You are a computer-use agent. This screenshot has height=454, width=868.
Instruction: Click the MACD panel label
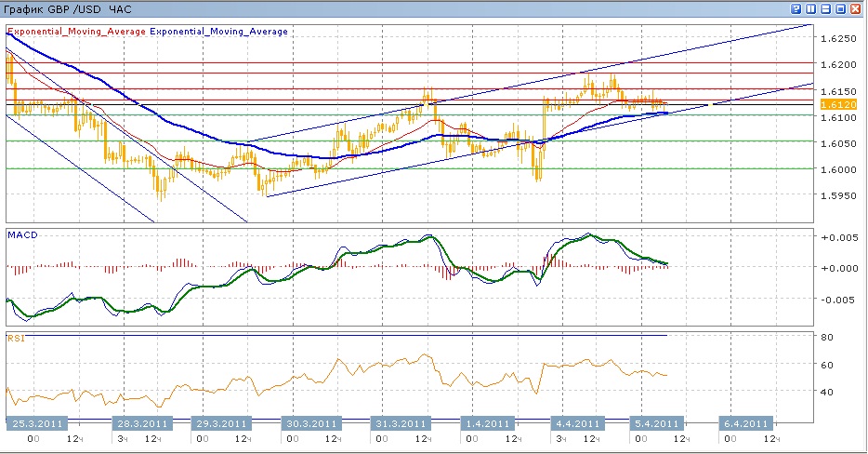(x=20, y=234)
